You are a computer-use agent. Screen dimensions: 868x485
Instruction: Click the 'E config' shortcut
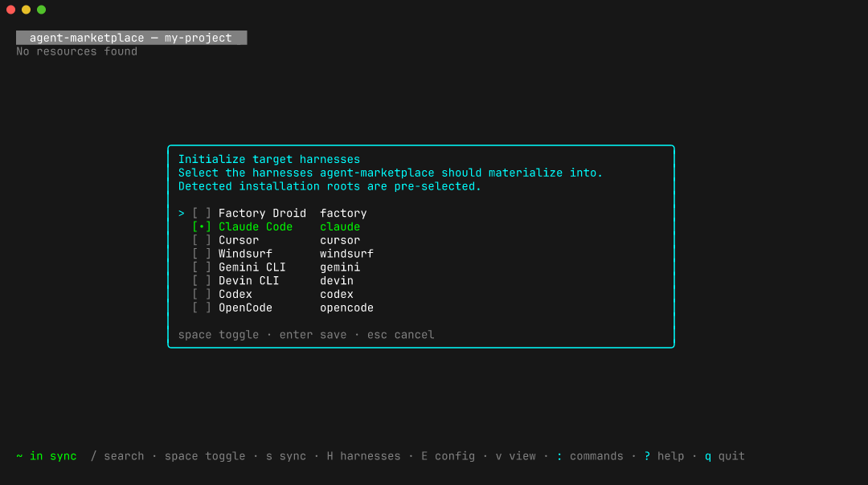point(448,456)
